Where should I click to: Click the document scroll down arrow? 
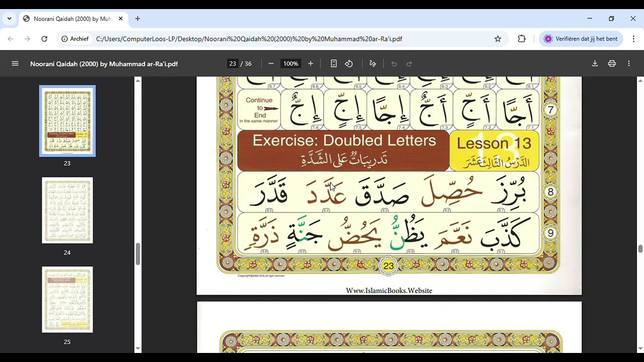click(640, 348)
